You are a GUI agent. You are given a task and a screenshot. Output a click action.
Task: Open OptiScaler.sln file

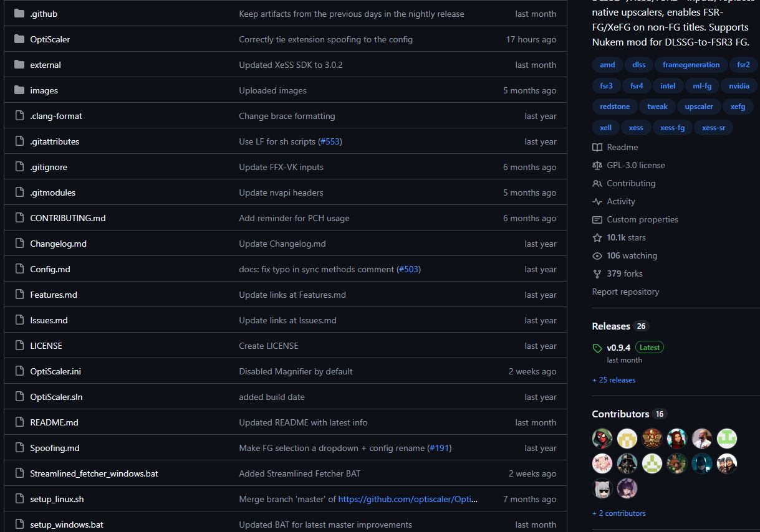click(56, 397)
